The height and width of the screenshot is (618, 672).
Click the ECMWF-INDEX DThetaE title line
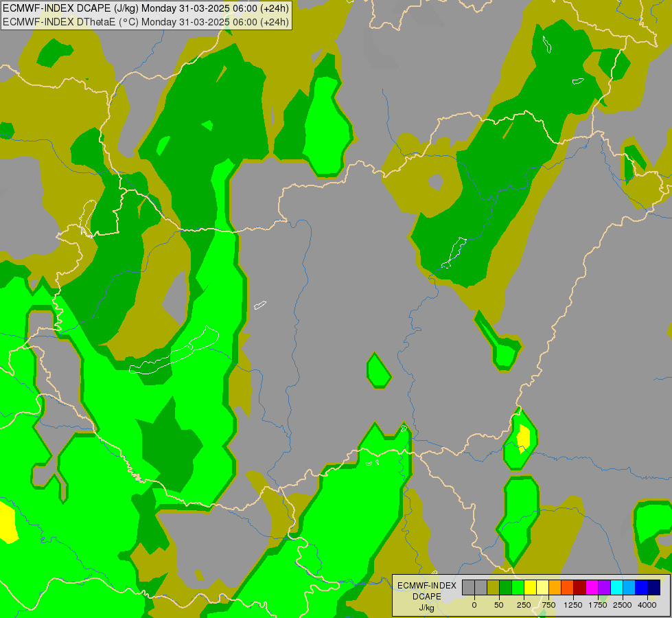[146, 22]
